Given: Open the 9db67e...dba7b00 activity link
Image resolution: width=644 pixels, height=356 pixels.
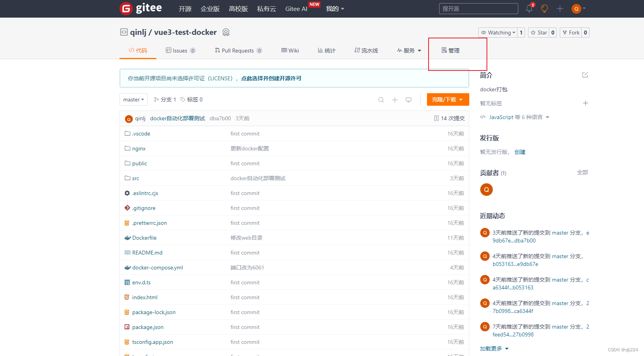Looking at the screenshot, I should point(514,240).
